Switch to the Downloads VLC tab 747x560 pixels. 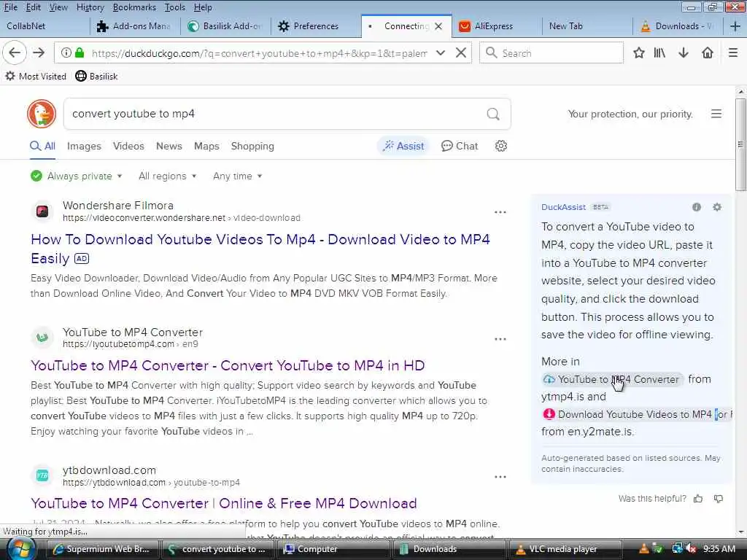pos(678,26)
